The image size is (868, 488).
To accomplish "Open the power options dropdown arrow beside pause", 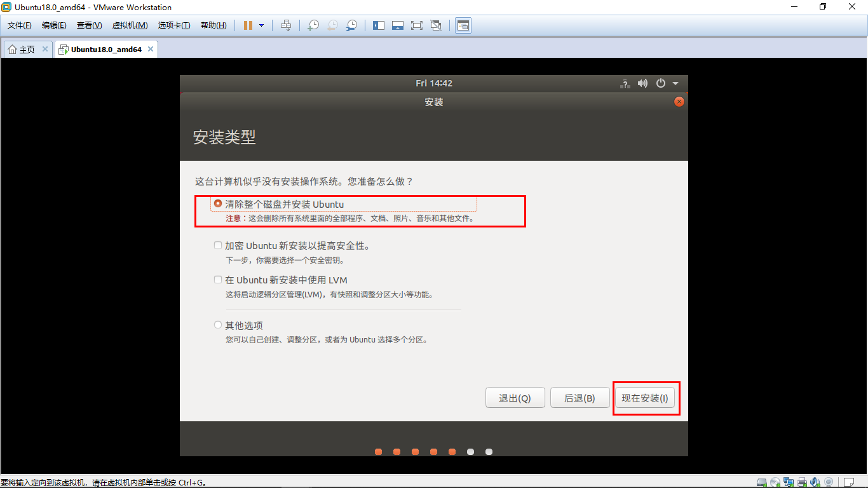I will (x=261, y=25).
